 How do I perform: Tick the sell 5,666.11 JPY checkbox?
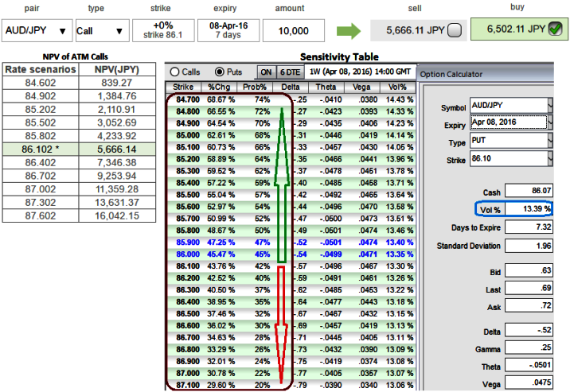click(454, 31)
